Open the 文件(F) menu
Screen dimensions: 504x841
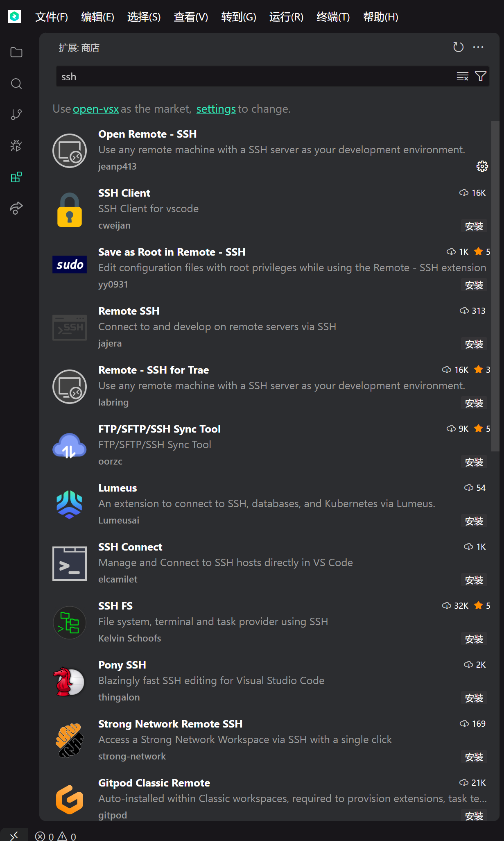[52, 17]
